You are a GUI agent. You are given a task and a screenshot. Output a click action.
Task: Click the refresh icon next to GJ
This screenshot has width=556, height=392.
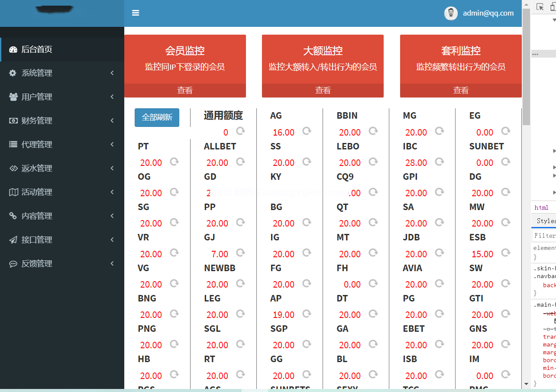coord(240,253)
